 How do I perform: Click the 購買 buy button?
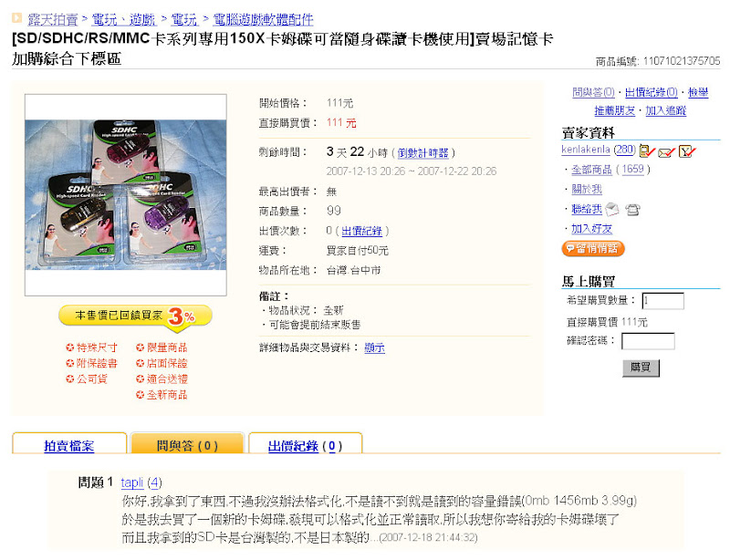coord(641,368)
